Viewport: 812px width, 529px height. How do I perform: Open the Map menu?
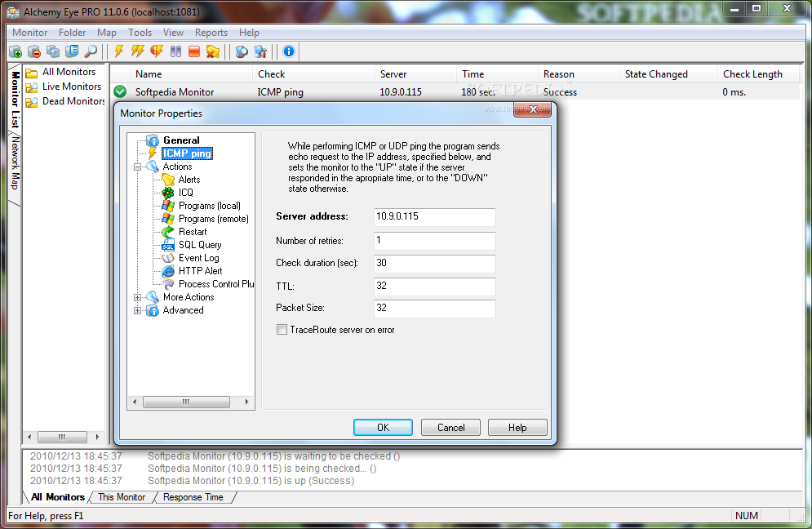107,33
